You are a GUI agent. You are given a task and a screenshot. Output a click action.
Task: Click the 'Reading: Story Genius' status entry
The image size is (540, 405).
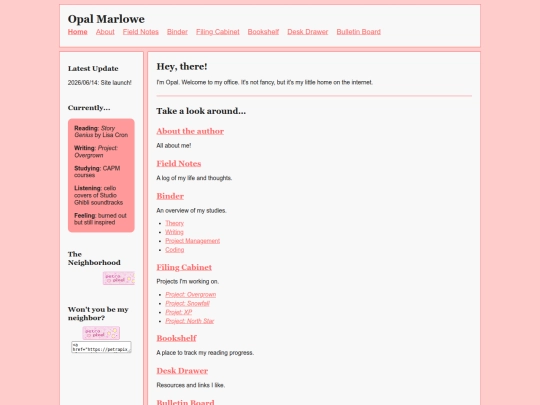point(101,132)
